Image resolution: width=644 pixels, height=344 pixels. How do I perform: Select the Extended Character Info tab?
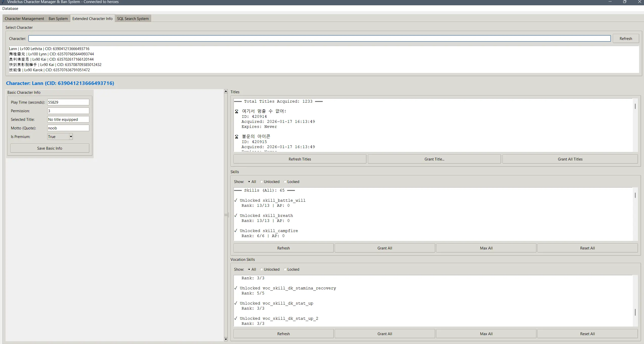coord(92,18)
